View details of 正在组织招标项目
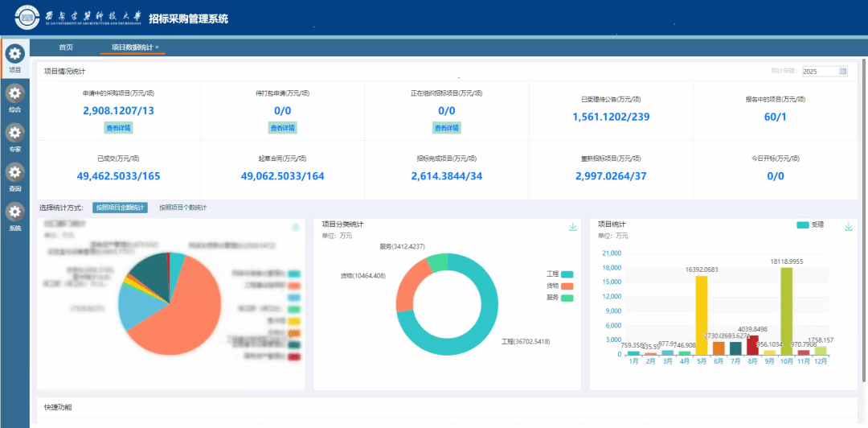The width and height of the screenshot is (868, 428). coord(447,128)
